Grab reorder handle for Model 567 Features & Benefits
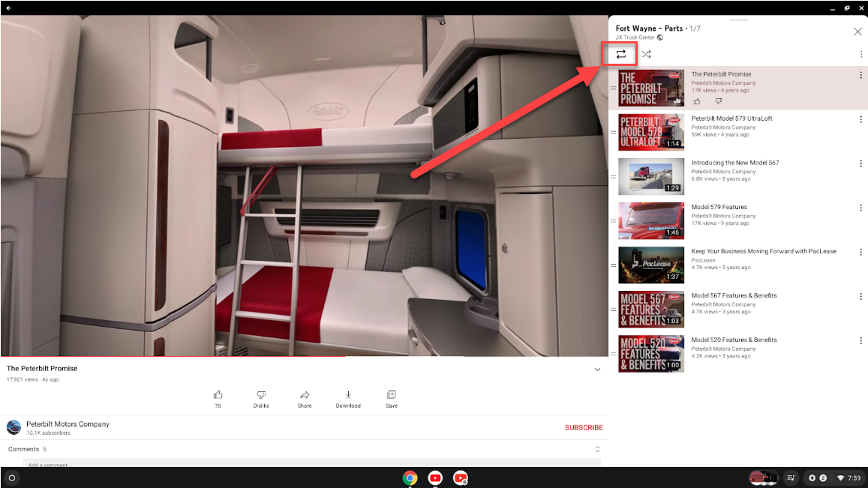Image resolution: width=868 pixels, height=488 pixels. (613, 310)
